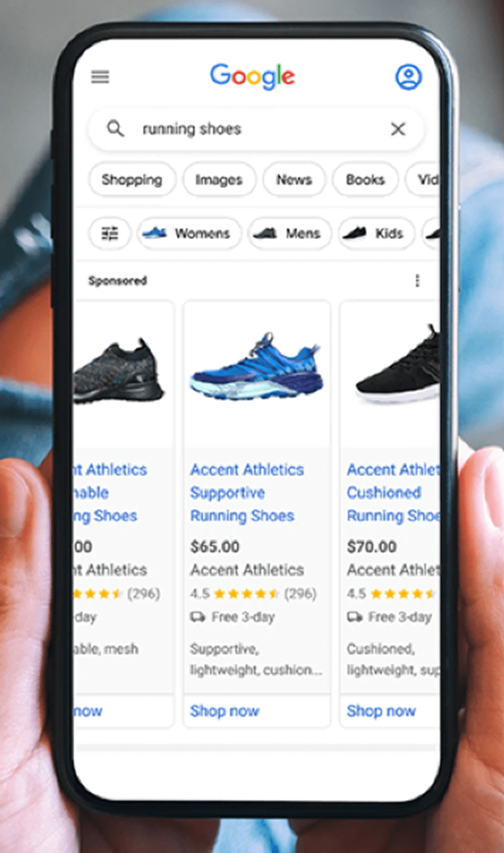Screen dimensions: 504x853
Task: Open the account profile icon
Action: pyautogui.click(x=408, y=77)
